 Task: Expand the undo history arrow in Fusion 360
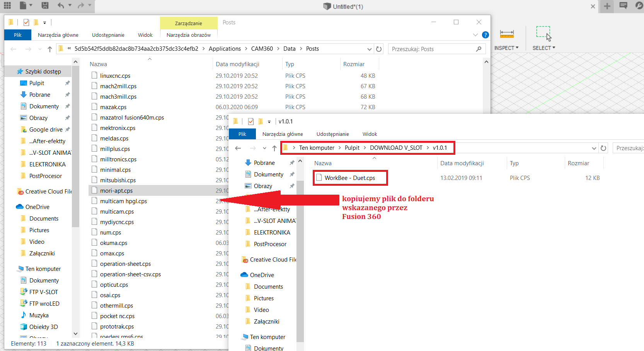pyautogui.click(x=70, y=5)
